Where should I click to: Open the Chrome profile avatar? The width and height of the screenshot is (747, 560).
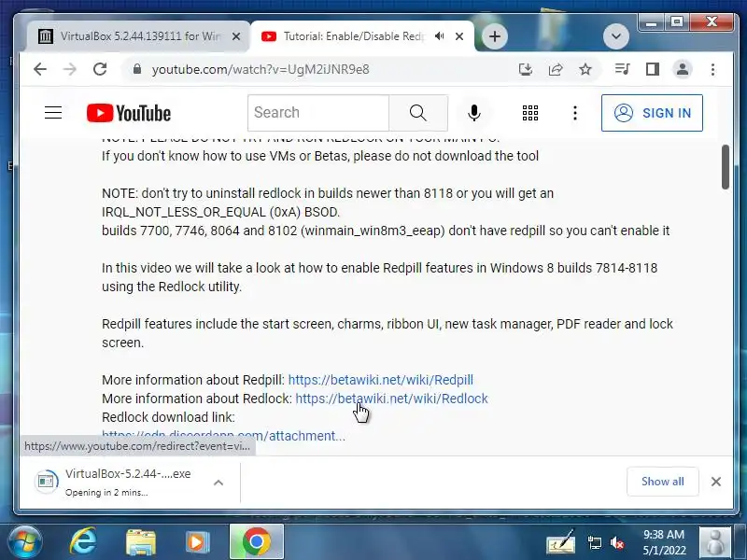(683, 69)
